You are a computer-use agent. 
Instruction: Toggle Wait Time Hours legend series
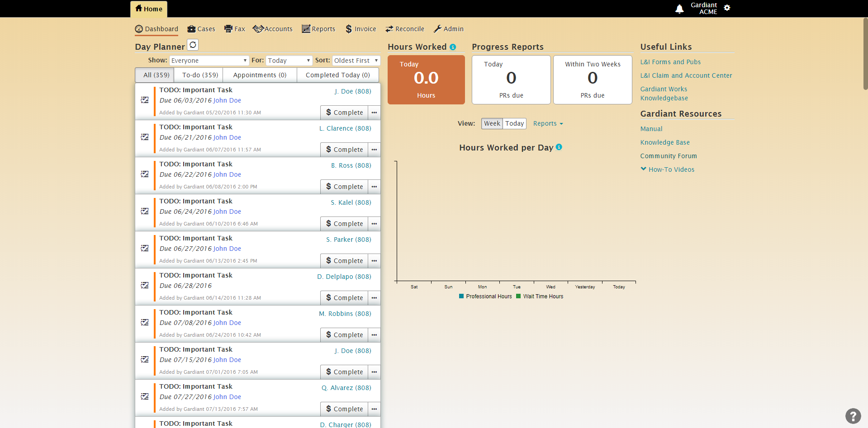(540, 296)
